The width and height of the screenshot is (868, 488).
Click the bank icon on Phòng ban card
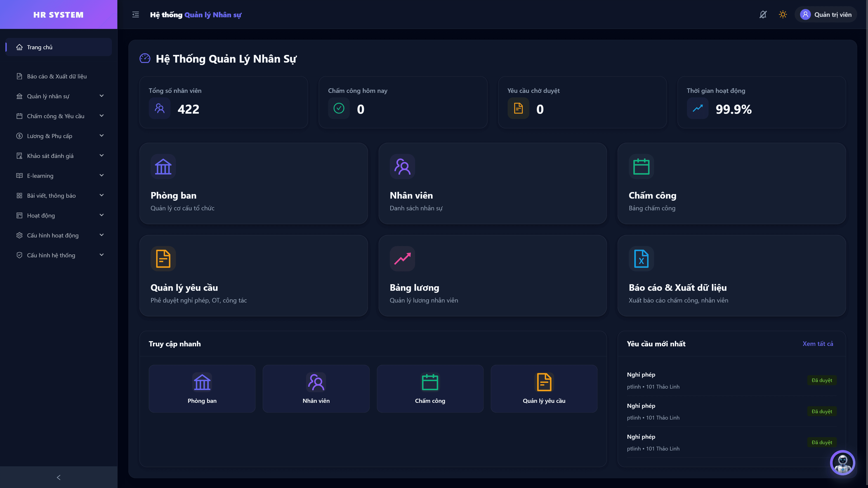click(163, 167)
